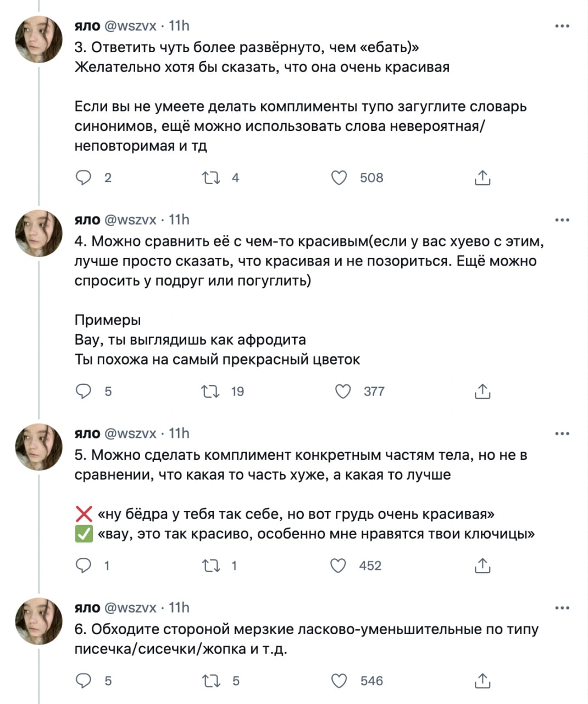Retweet tweet number 6
588x704 pixels.
coord(211,681)
